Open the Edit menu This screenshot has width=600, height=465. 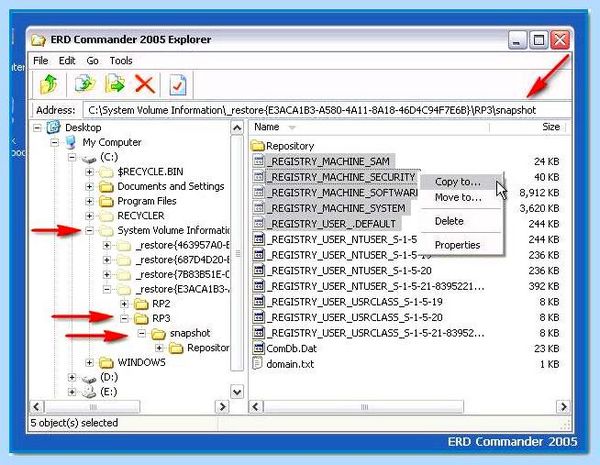coord(67,60)
